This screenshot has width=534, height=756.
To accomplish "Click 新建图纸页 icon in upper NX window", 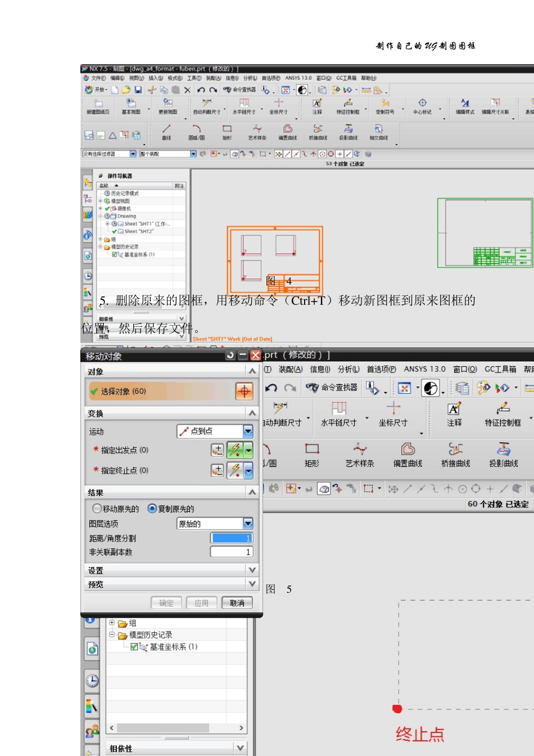I will 98,106.
